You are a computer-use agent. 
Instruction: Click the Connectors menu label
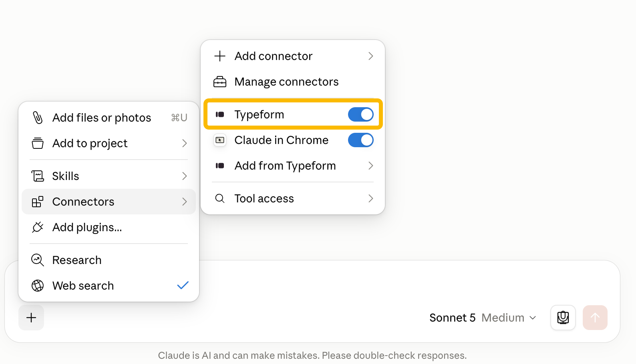pos(83,202)
